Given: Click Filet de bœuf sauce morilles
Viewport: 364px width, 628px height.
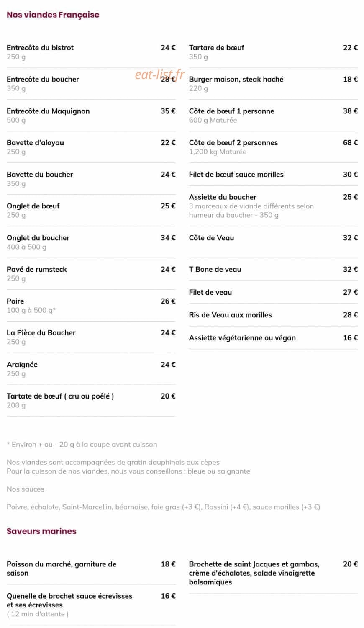Looking at the screenshot, I should 273,174.
